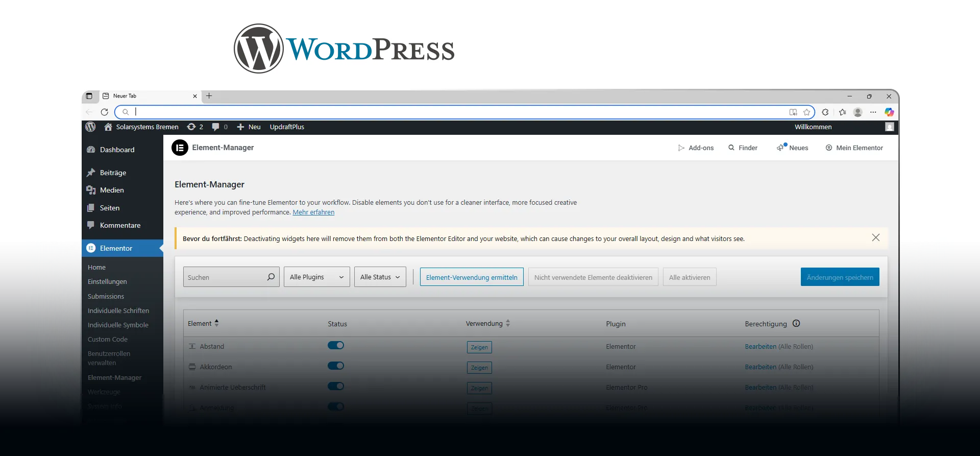Screen dimensions: 980x456
Task: Open the browser extensions icon
Action: pyautogui.click(x=825, y=112)
